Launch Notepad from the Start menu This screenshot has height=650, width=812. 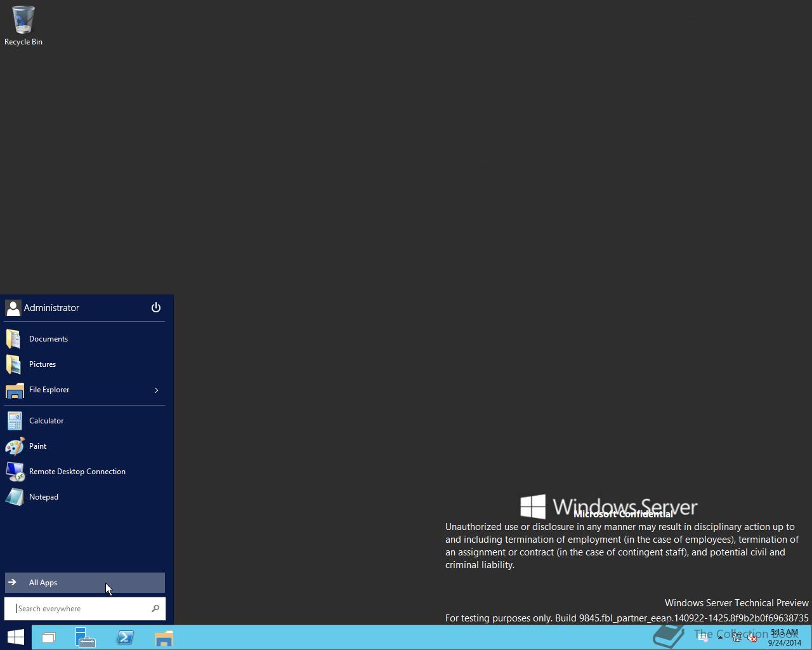coord(84,497)
